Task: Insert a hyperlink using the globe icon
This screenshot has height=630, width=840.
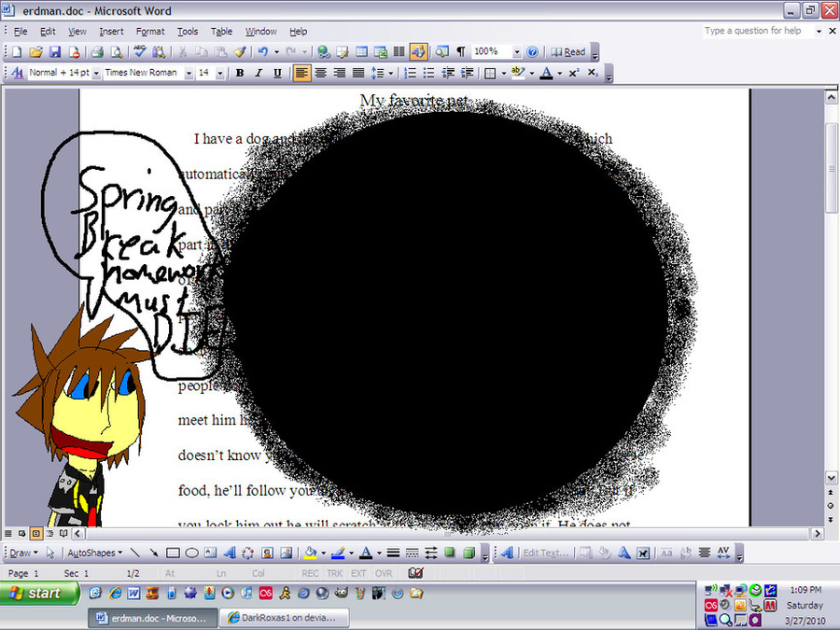Action: 323,52
